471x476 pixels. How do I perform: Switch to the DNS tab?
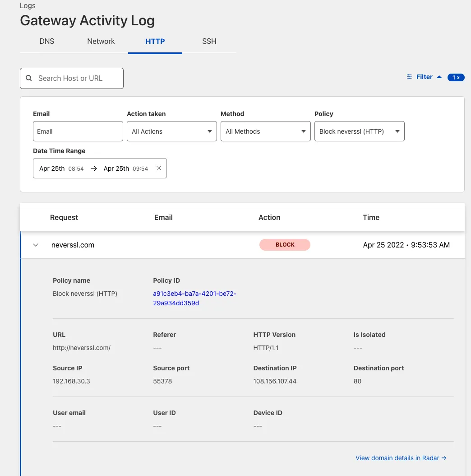click(x=46, y=41)
